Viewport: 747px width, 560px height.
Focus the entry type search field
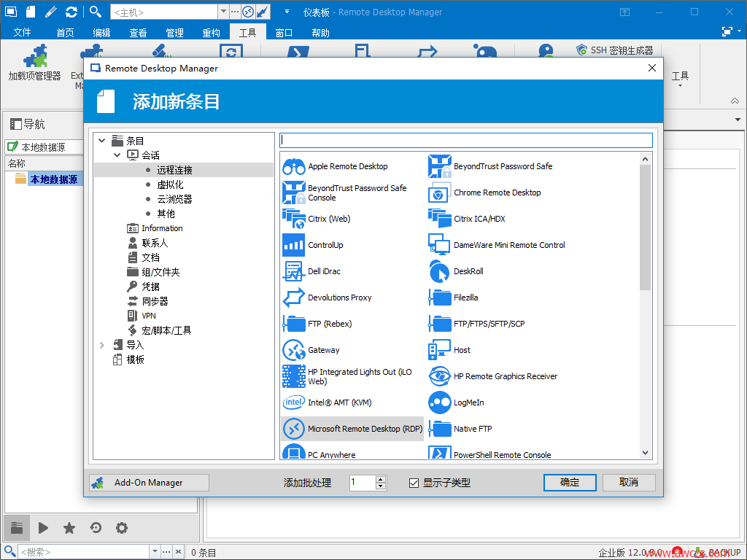click(466, 140)
